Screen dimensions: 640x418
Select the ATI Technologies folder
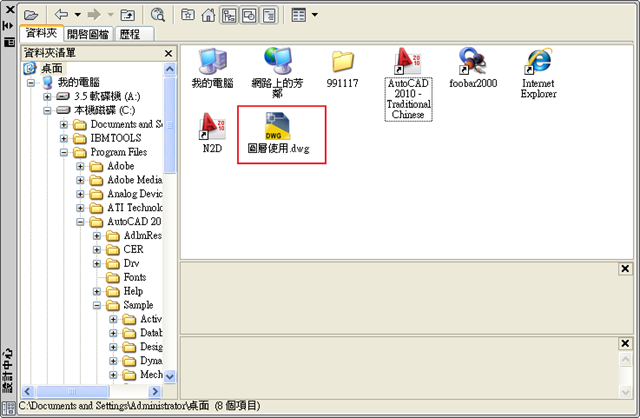[x=134, y=208]
